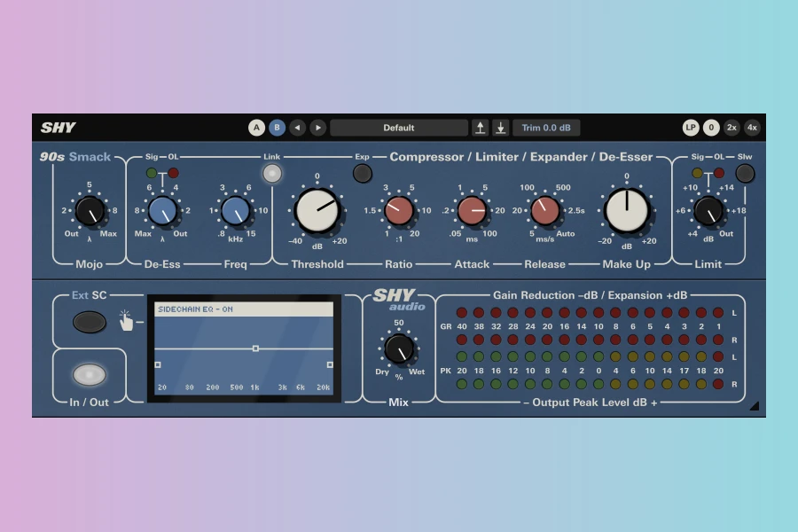Select 4x oversampling
Image resolution: width=798 pixels, height=532 pixels.
click(x=752, y=128)
